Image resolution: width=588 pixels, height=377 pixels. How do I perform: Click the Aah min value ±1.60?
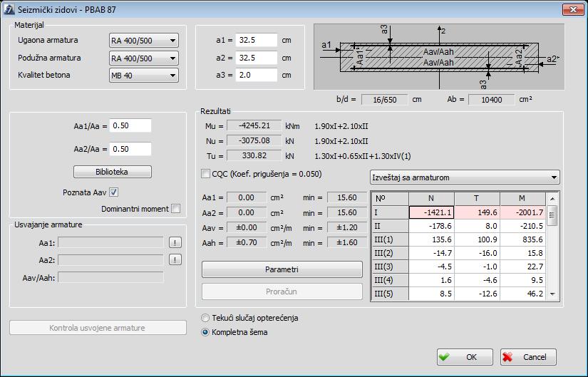pyautogui.click(x=346, y=243)
